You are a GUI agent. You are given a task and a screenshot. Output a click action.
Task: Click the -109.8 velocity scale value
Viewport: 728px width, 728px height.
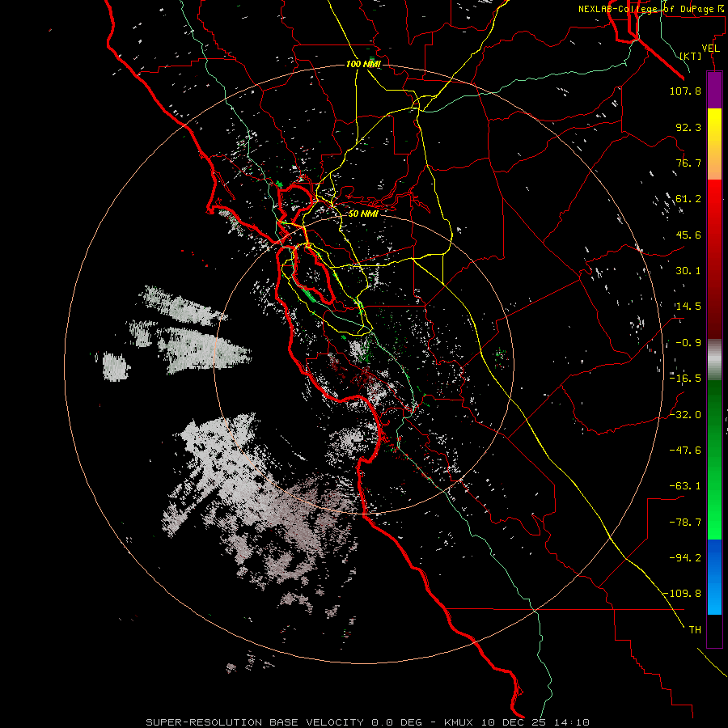(x=683, y=594)
